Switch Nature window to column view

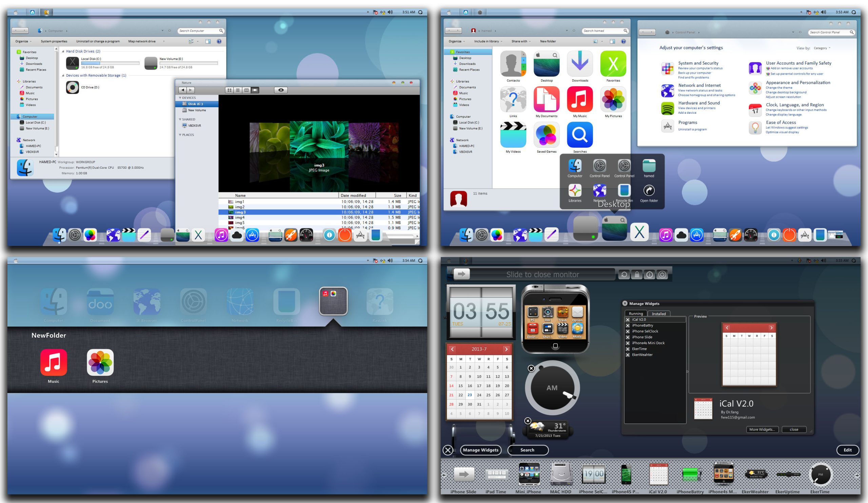click(246, 90)
